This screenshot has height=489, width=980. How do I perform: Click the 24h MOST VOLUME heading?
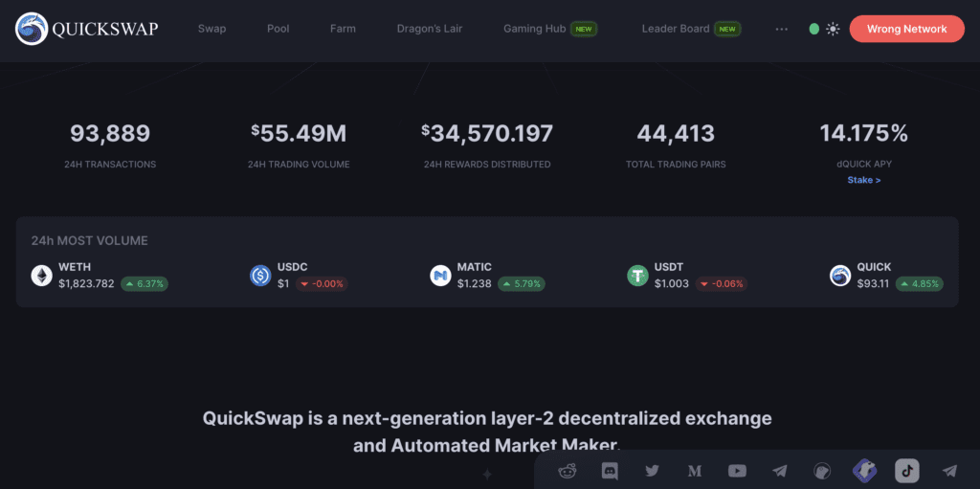pos(89,241)
